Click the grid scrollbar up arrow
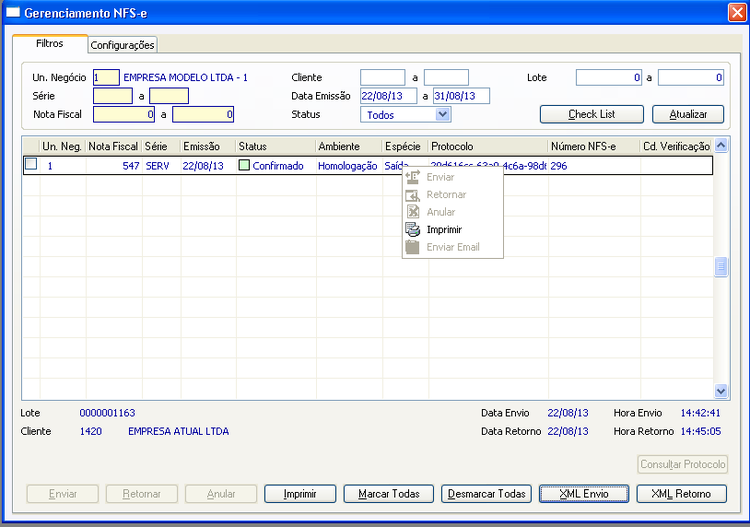Viewport: 750px width, 527px height. click(x=721, y=145)
